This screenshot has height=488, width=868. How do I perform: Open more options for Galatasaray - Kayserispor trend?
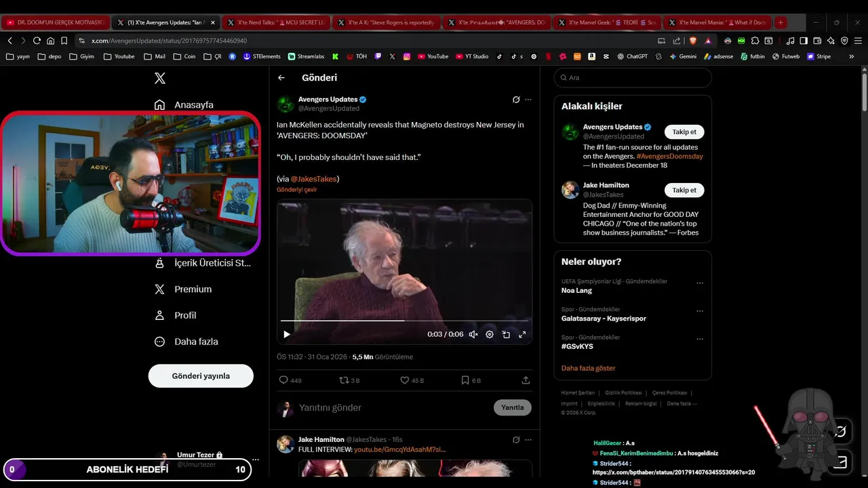click(x=700, y=311)
